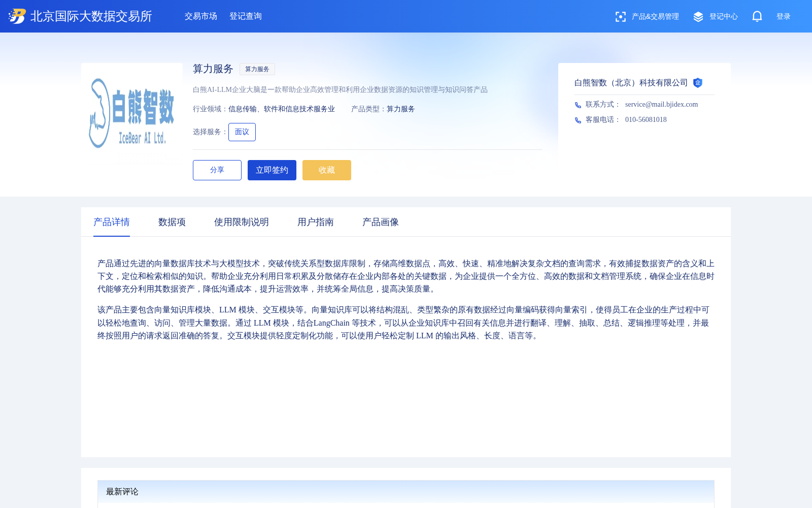Click email service@mail.bjidex.com

click(662, 105)
